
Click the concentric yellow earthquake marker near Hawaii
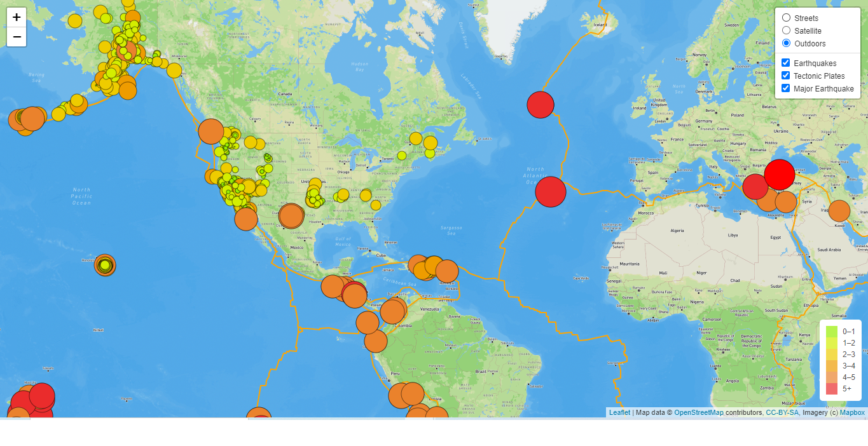pos(106,266)
